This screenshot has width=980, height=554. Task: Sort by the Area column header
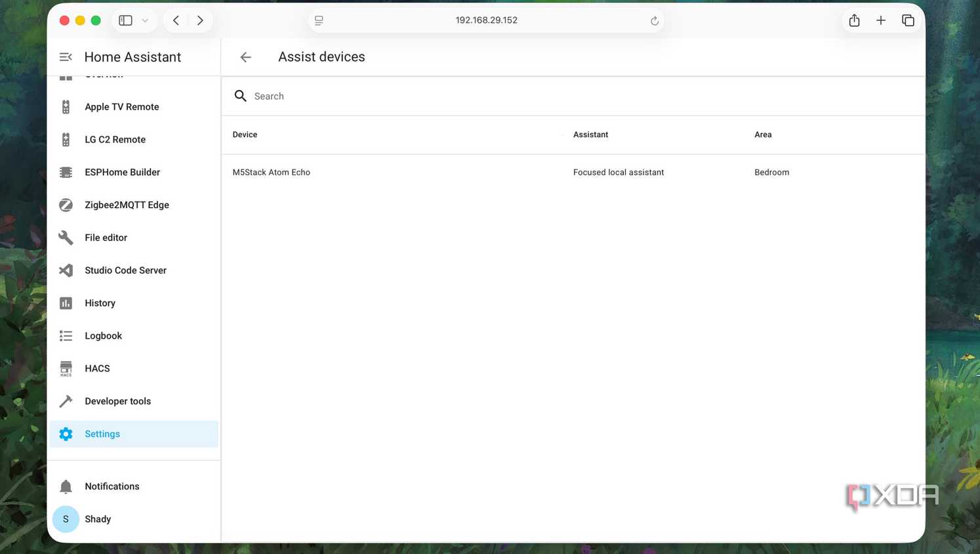click(x=763, y=135)
